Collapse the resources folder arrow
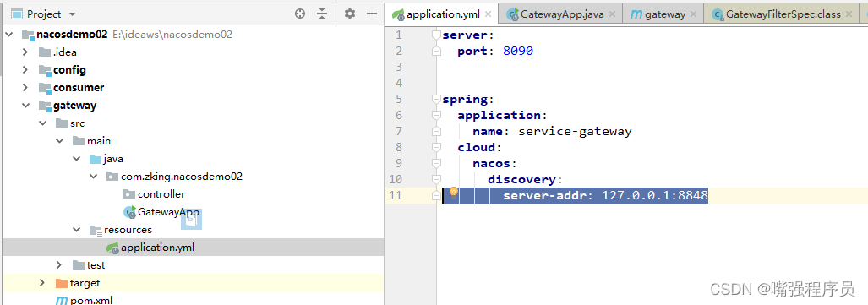Image resolution: width=868 pixels, height=305 pixels. click(76, 230)
